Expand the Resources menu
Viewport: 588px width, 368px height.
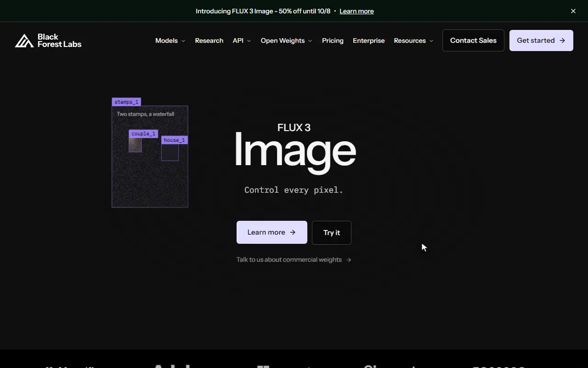[413, 40]
